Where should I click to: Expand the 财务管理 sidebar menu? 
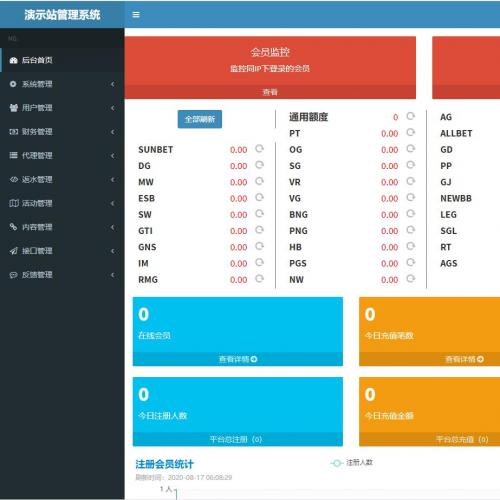62,132
